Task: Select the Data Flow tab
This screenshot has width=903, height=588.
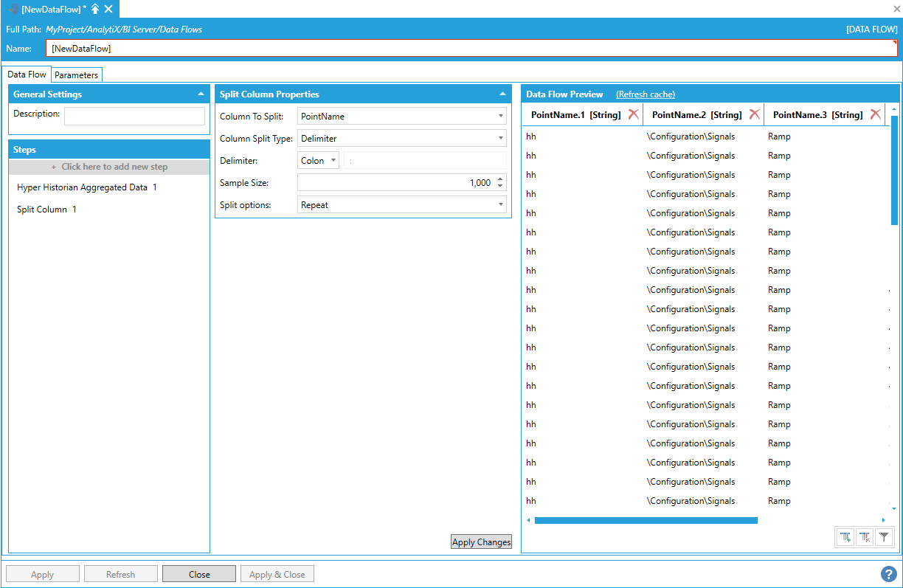Action: (x=27, y=75)
